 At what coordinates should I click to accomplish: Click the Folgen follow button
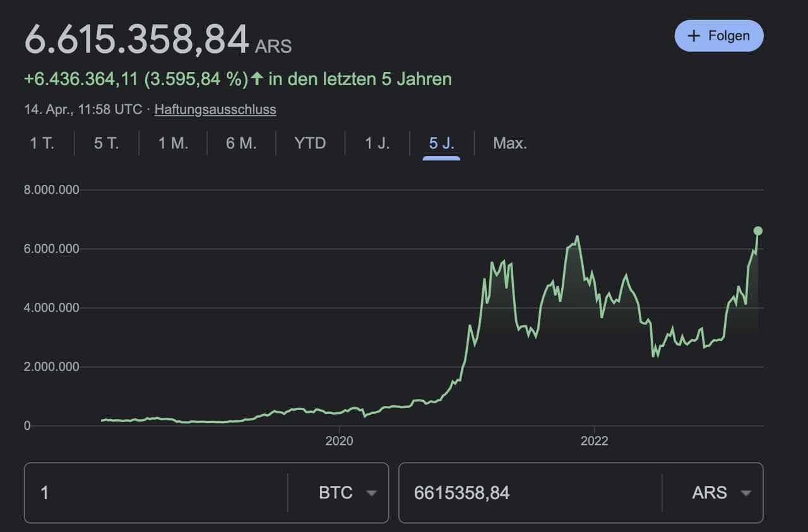point(718,36)
